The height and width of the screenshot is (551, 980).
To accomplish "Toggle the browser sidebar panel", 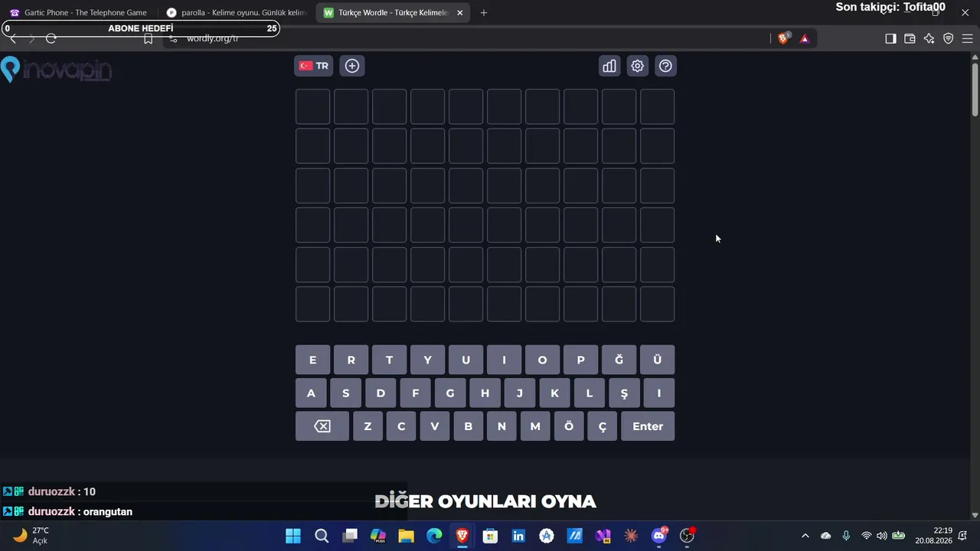I will (890, 38).
